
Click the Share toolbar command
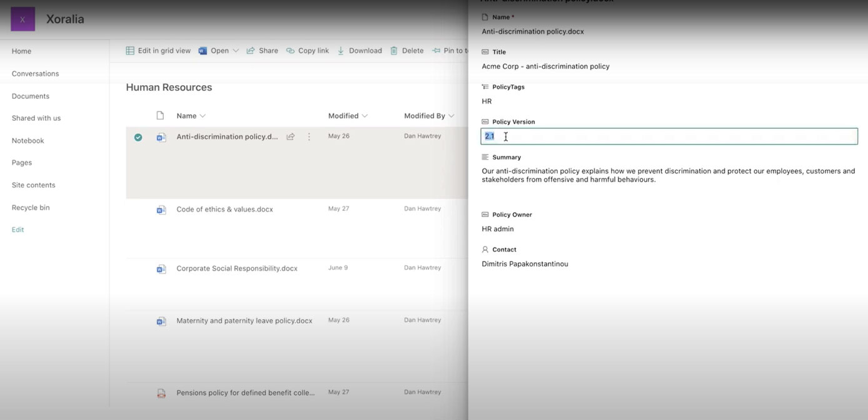(263, 51)
